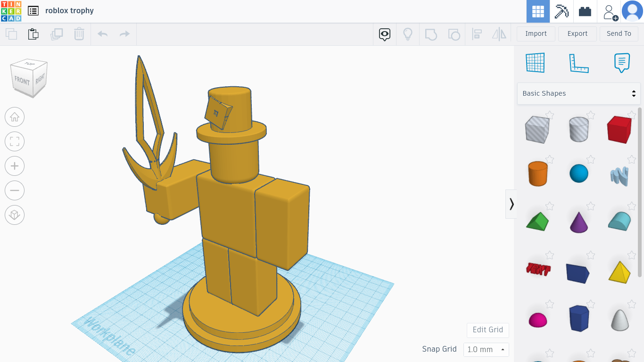Select the blue Polygon shape
This screenshot has width=644, height=362.
pos(579,318)
